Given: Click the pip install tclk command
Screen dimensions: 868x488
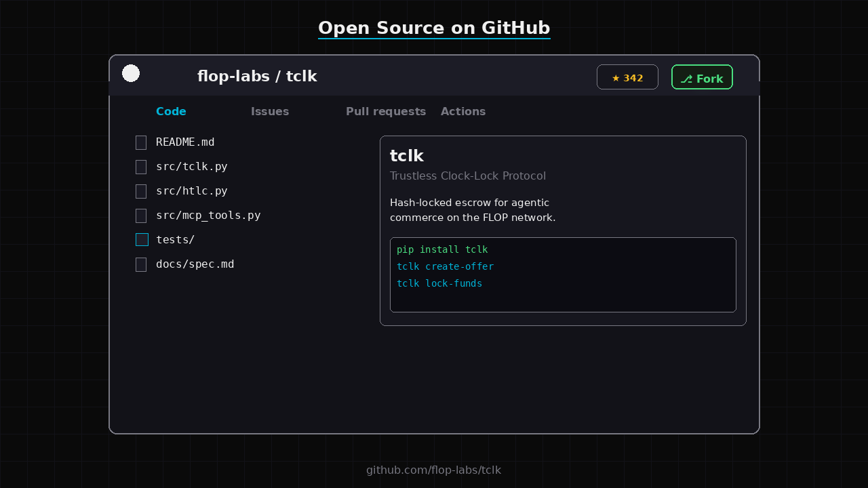Looking at the screenshot, I should point(442,250).
